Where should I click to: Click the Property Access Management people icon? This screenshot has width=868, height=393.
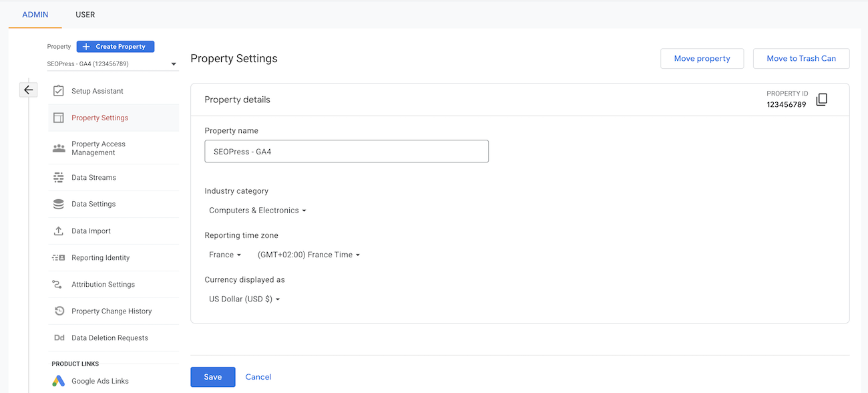tap(59, 148)
